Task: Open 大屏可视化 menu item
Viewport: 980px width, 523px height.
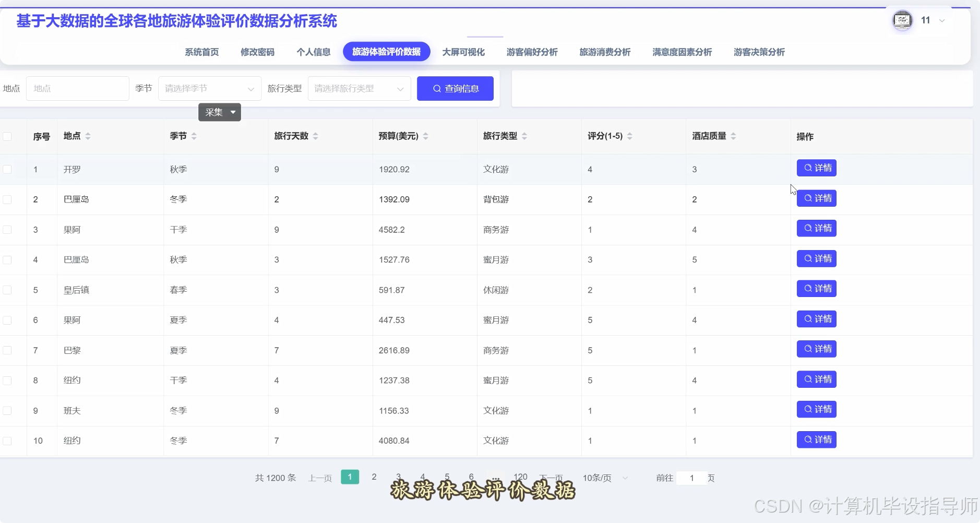Action: [463, 52]
